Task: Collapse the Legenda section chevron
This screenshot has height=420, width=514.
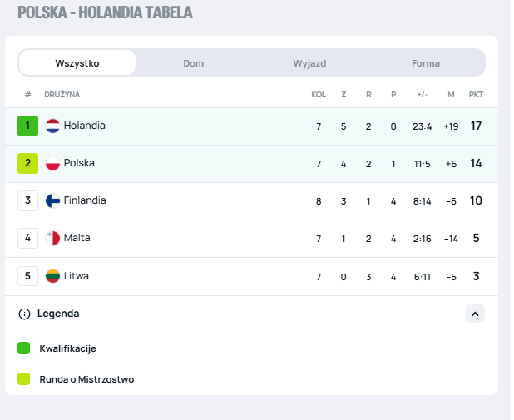Action: click(x=475, y=314)
